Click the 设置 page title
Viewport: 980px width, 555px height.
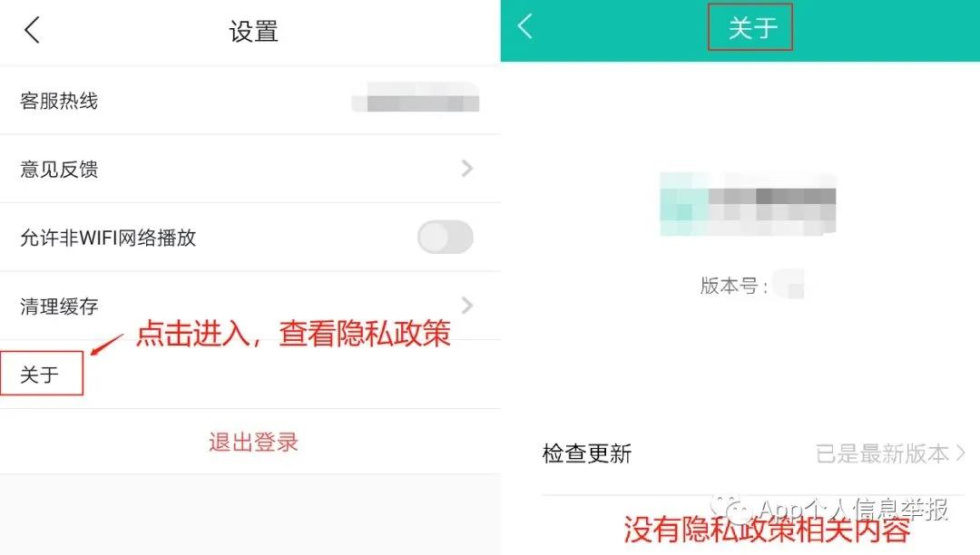click(253, 31)
